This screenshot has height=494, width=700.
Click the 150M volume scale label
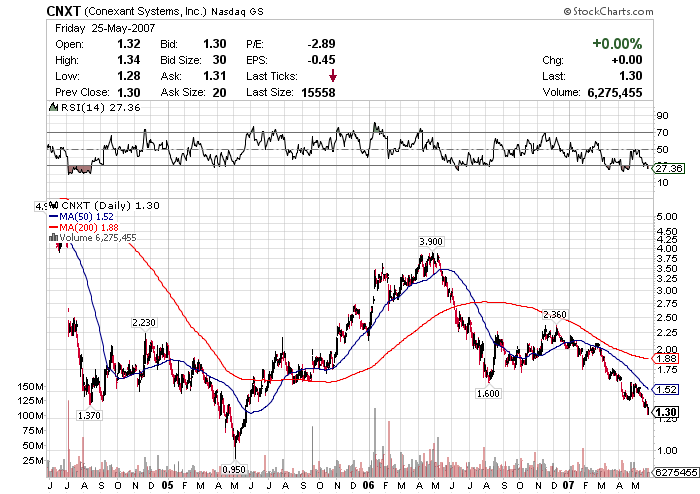point(30,386)
